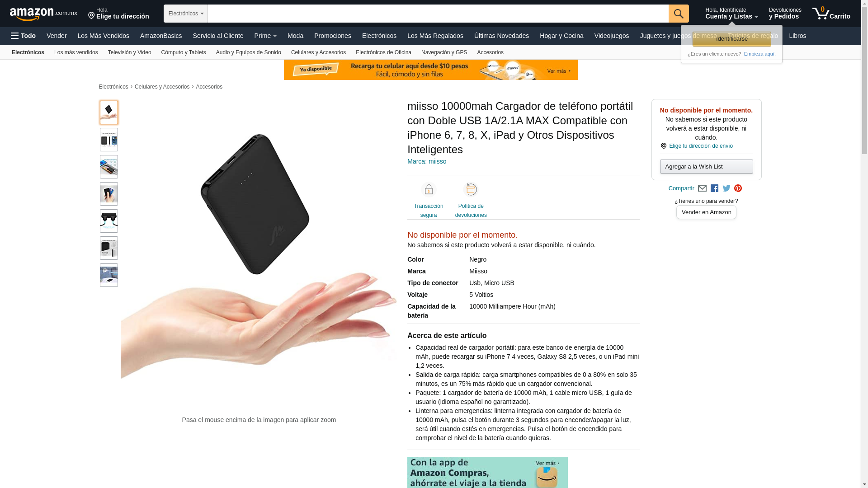Select the second product thumbnail image
The width and height of the screenshot is (868, 488).
click(109, 140)
